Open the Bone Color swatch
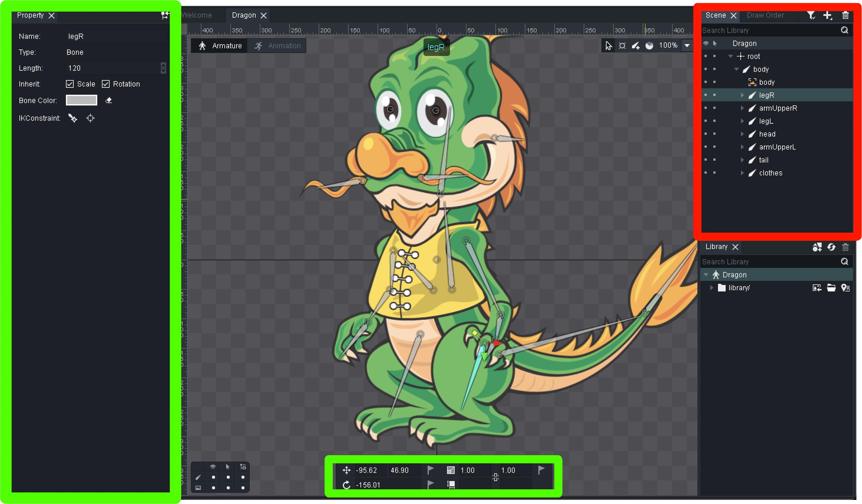862x504 pixels. pyautogui.click(x=81, y=100)
